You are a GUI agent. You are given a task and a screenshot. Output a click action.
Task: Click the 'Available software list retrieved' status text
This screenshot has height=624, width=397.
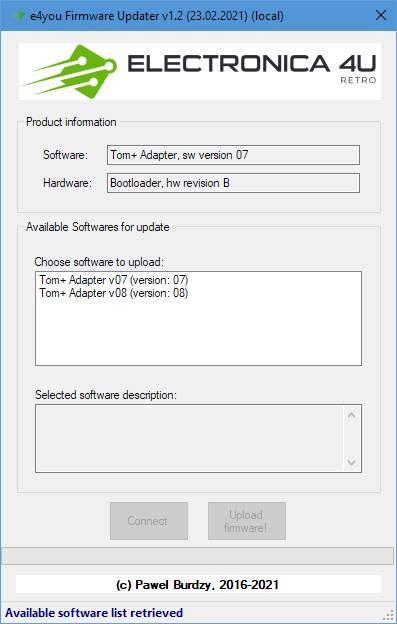pos(94,613)
